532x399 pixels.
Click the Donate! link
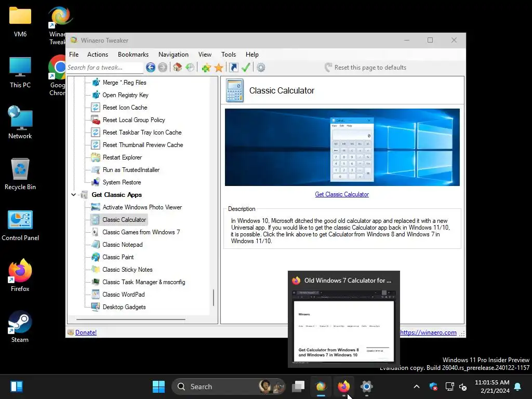[x=86, y=332]
